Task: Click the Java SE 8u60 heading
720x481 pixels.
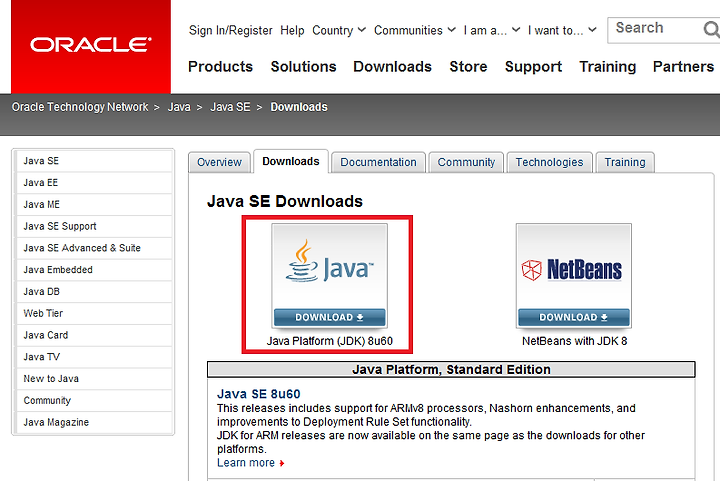Action: point(259,394)
